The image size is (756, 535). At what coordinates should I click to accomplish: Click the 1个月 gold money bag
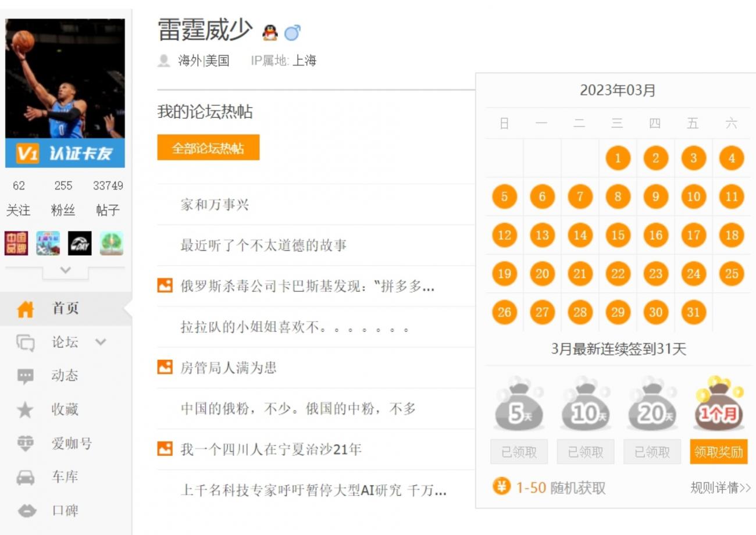719,404
